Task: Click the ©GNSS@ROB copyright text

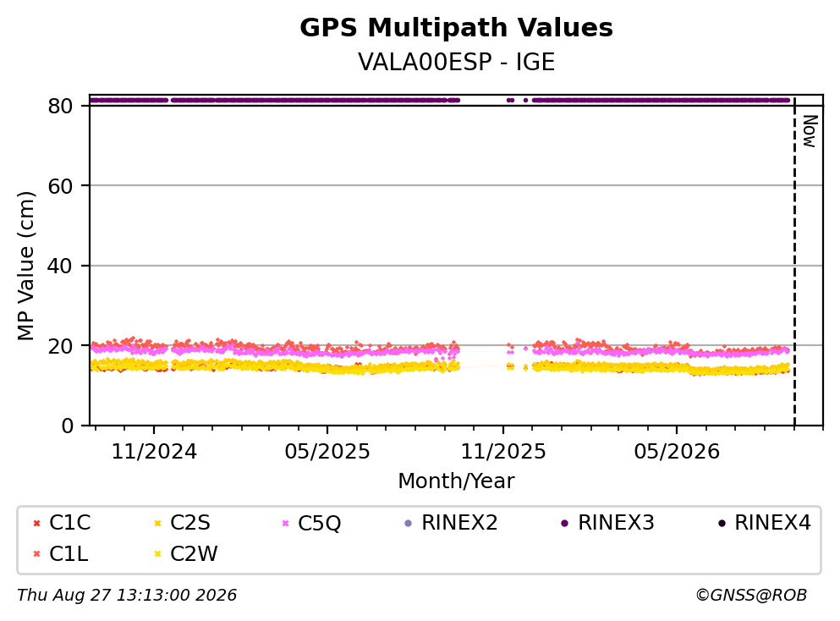Action: [751, 596]
